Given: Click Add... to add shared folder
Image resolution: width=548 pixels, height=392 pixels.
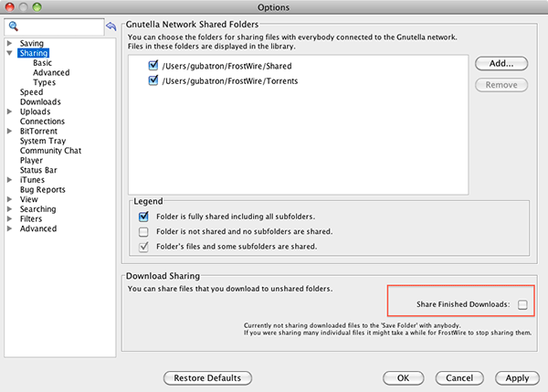Looking at the screenshot, I should pyautogui.click(x=501, y=64).
